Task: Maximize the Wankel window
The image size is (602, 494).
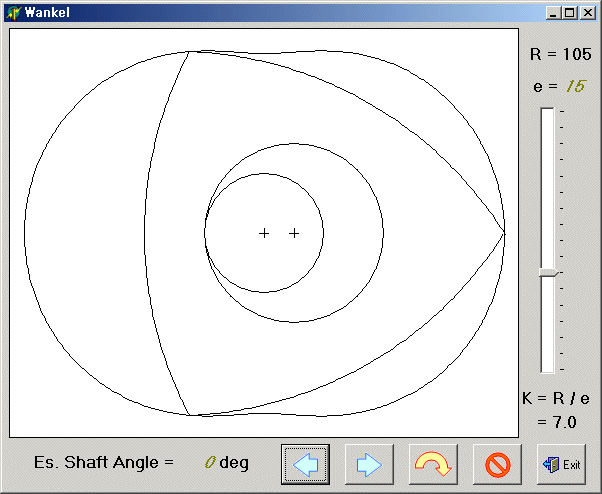Action: click(x=570, y=13)
